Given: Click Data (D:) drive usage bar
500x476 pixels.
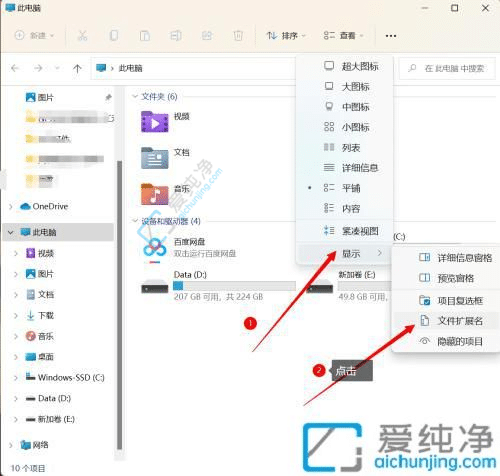Looking at the screenshot, I should click(x=234, y=286).
